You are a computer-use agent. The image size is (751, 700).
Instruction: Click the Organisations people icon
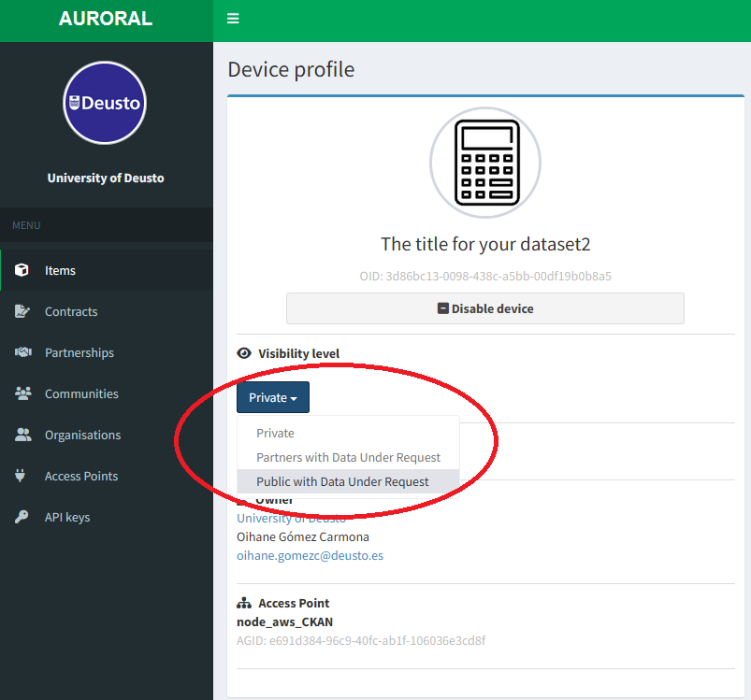click(x=23, y=435)
